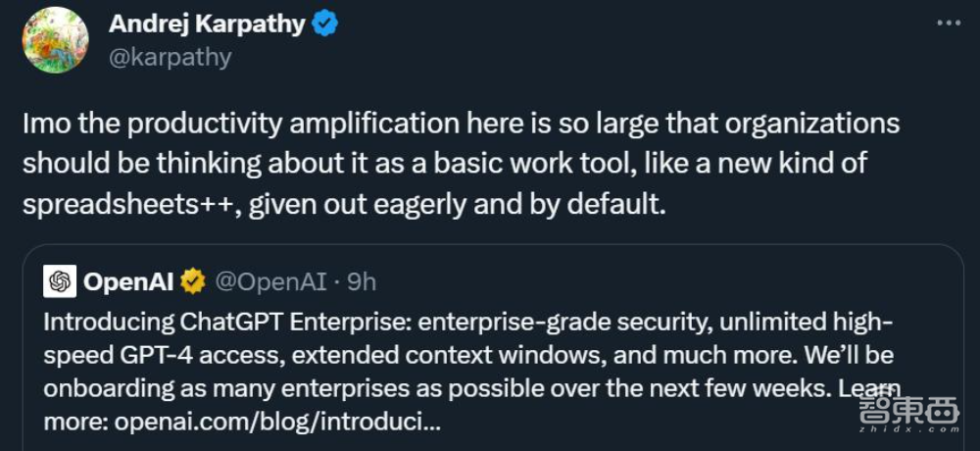
Task: Open Andrej Karpathy's profile picture
Action: (x=56, y=40)
